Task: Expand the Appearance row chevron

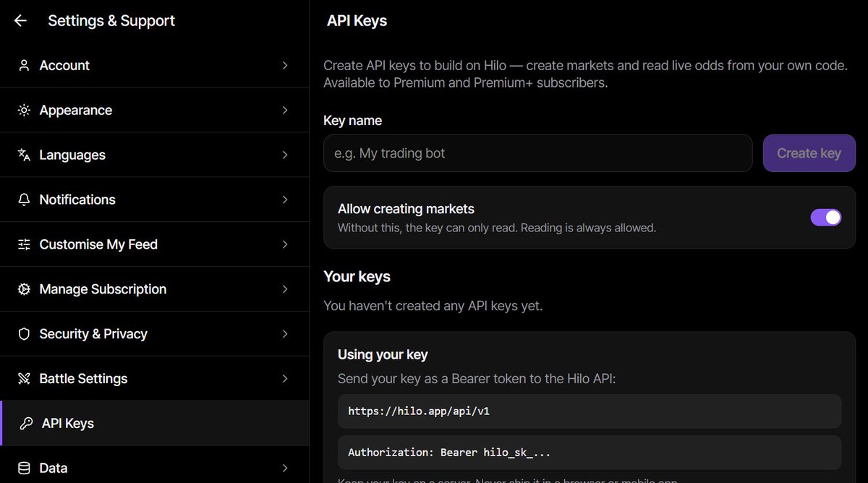Action: [285, 111]
